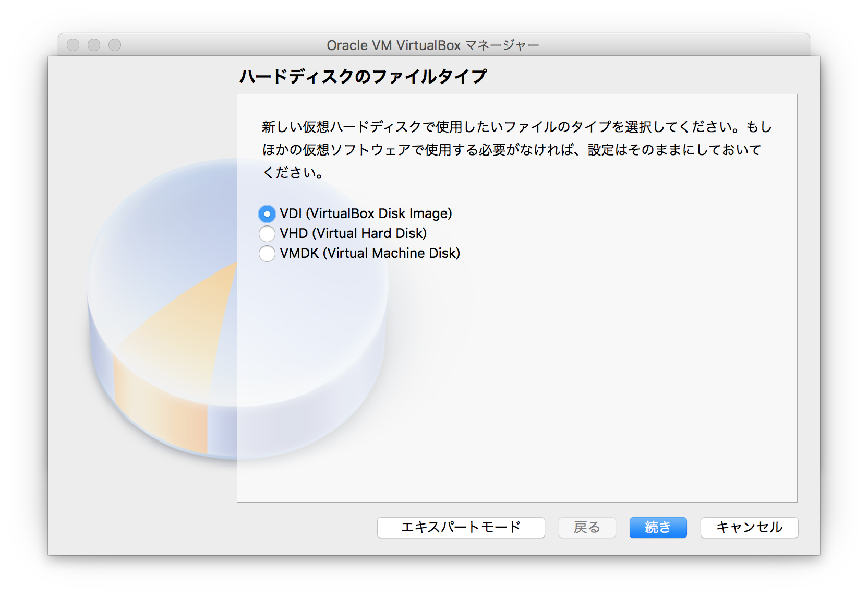Click the VHD label text

pyautogui.click(x=353, y=233)
